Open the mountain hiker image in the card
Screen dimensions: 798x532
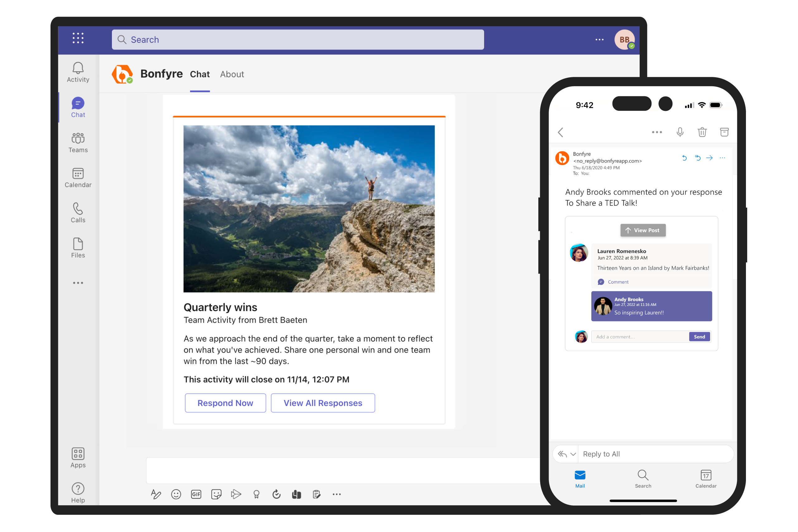click(309, 209)
